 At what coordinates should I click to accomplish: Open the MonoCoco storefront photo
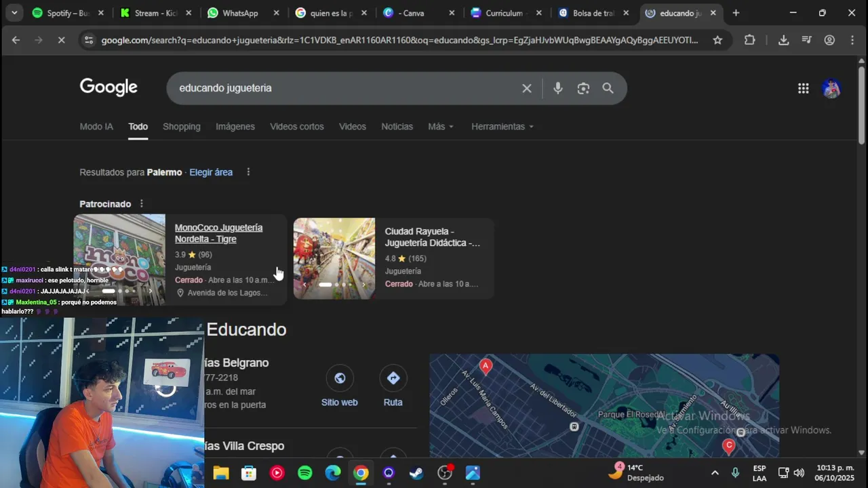tap(119, 260)
